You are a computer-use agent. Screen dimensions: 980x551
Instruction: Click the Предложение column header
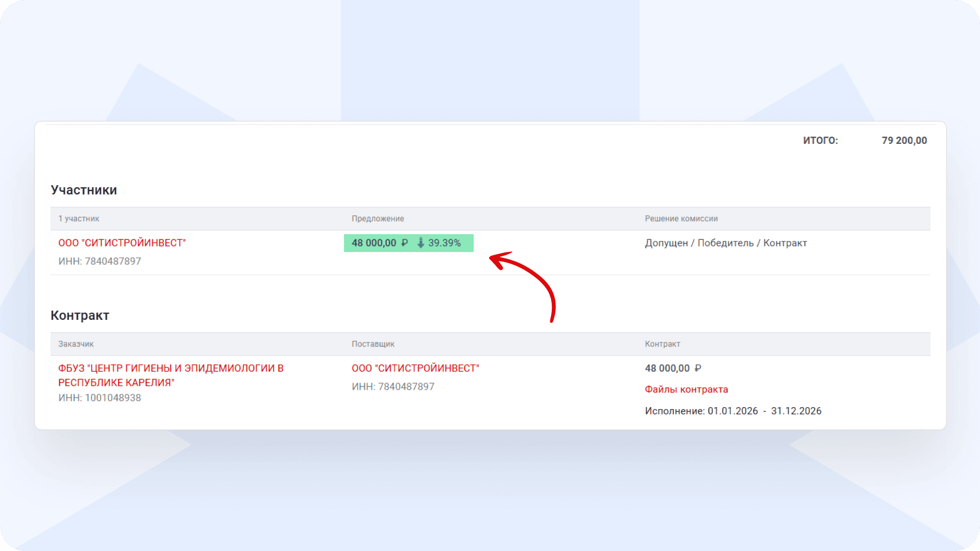click(378, 218)
